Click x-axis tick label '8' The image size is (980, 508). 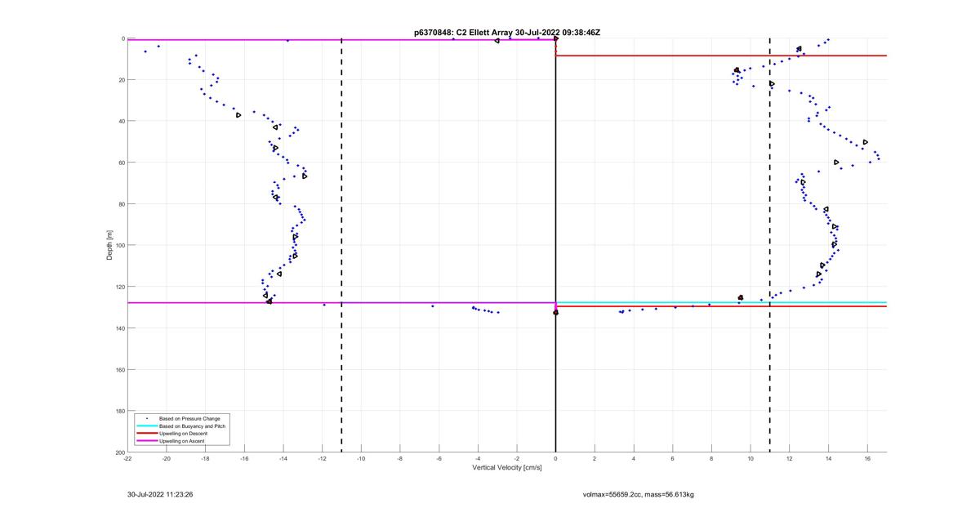pyautogui.click(x=711, y=459)
